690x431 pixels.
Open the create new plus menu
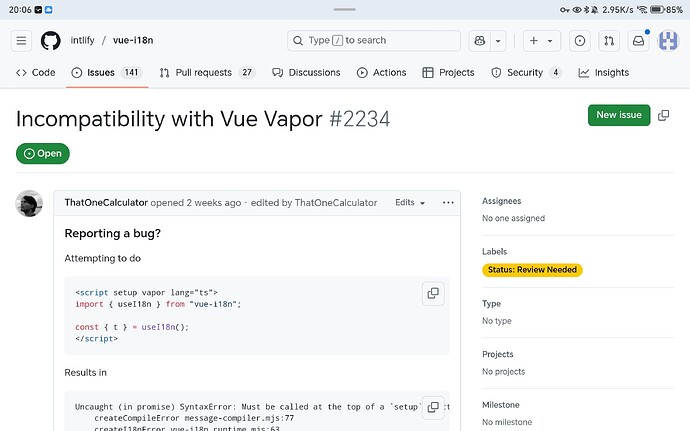coord(542,41)
